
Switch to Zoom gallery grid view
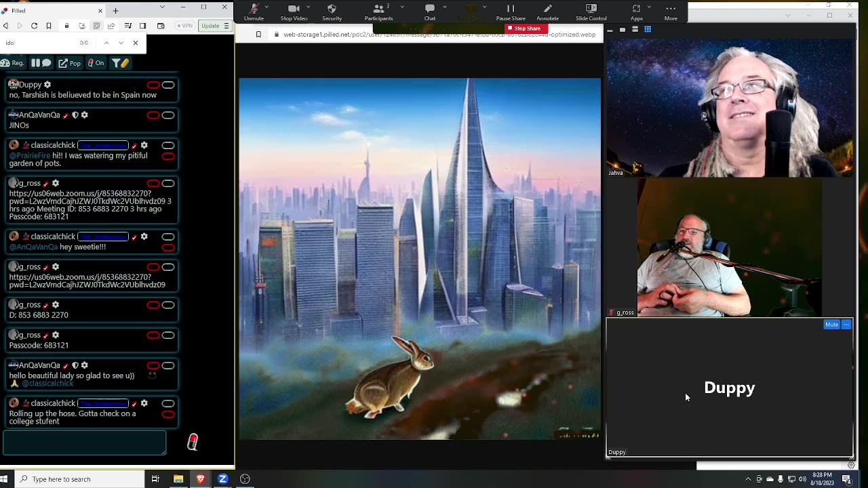pyautogui.click(x=648, y=29)
